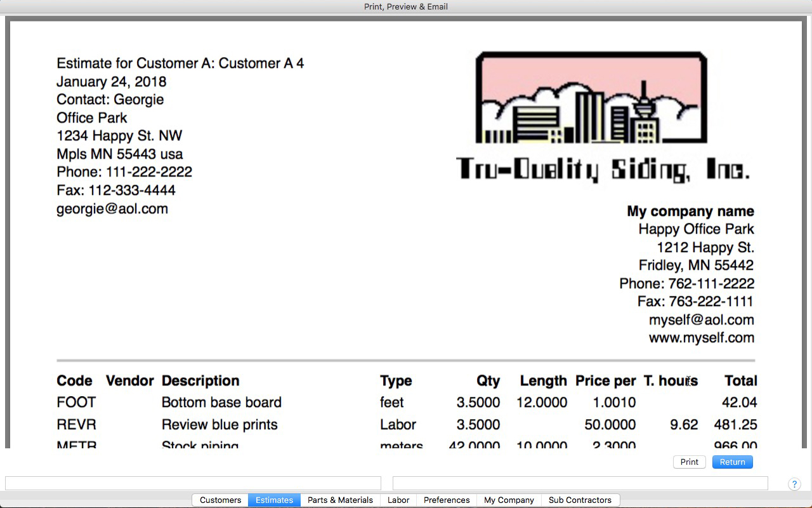Select the Sub Contractors tab
The height and width of the screenshot is (508, 812).
[x=580, y=500]
